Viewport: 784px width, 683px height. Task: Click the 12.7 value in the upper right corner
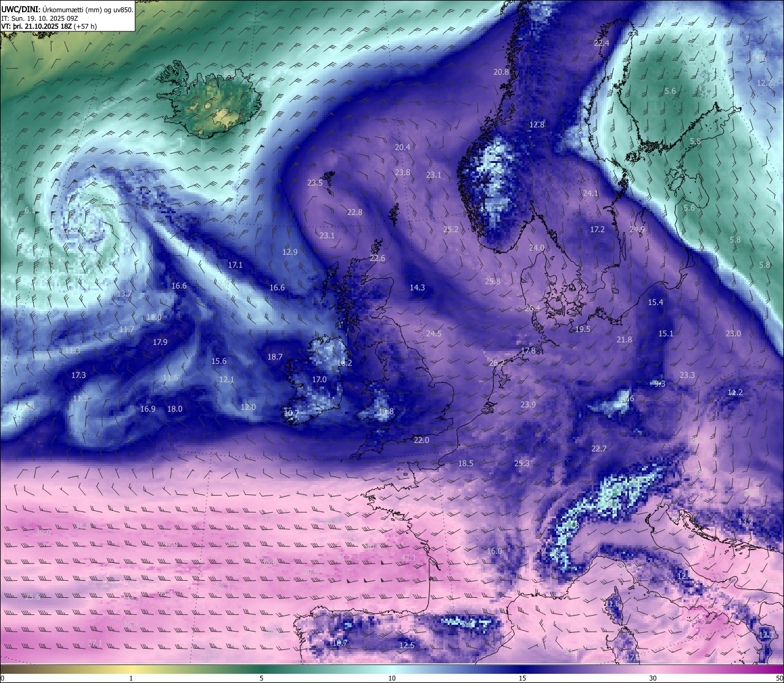[764, 83]
